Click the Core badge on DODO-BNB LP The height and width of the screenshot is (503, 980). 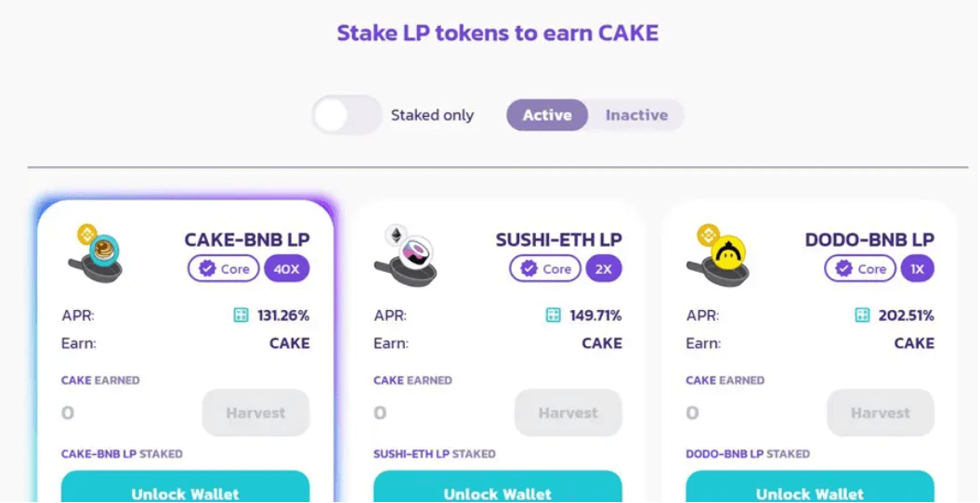(x=860, y=269)
